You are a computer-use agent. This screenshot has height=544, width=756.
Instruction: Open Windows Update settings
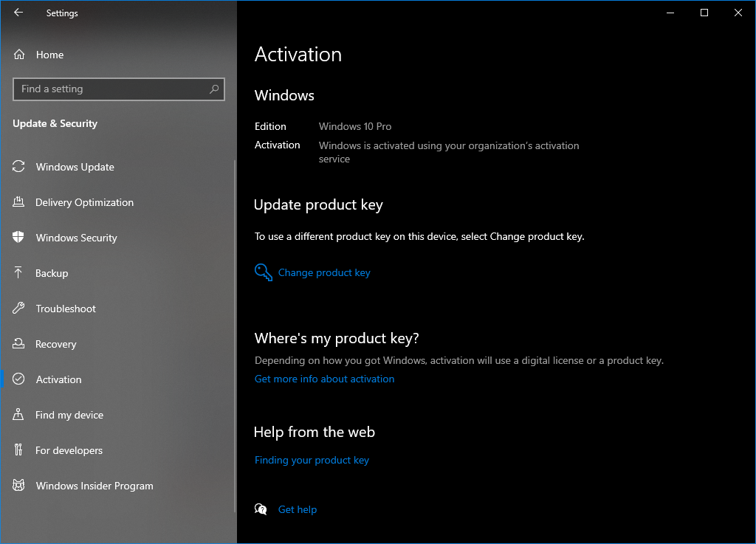[x=117, y=167]
